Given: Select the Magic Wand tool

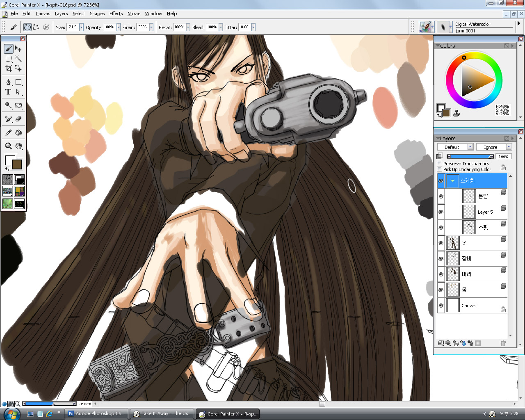Looking at the screenshot, I should pos(18,59).
